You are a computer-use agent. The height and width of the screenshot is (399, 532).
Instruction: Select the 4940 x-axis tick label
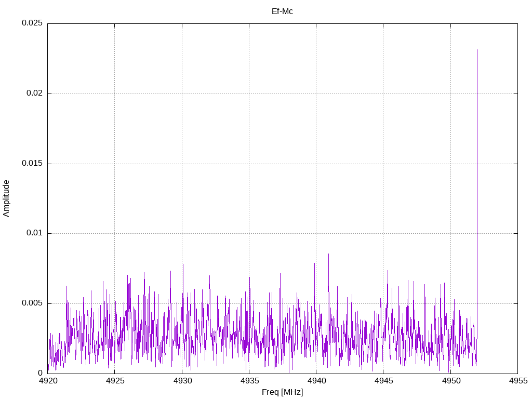click(x=316, y=381)
